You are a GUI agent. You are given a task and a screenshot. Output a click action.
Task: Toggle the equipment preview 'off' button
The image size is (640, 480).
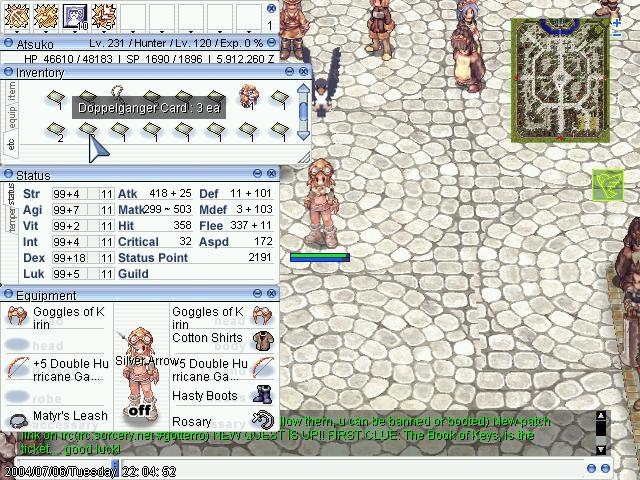point(140,410)
